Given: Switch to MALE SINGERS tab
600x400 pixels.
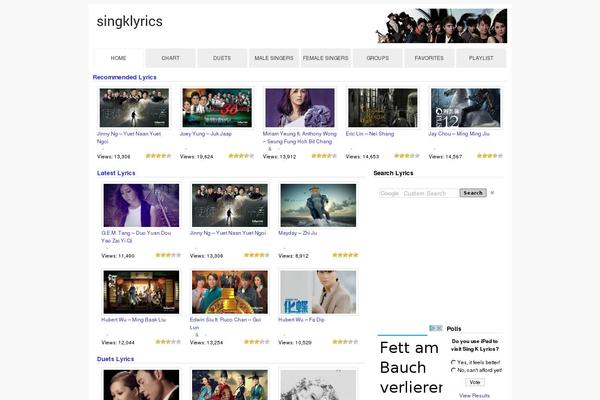Looking at the screenshot, I should 274,58.
